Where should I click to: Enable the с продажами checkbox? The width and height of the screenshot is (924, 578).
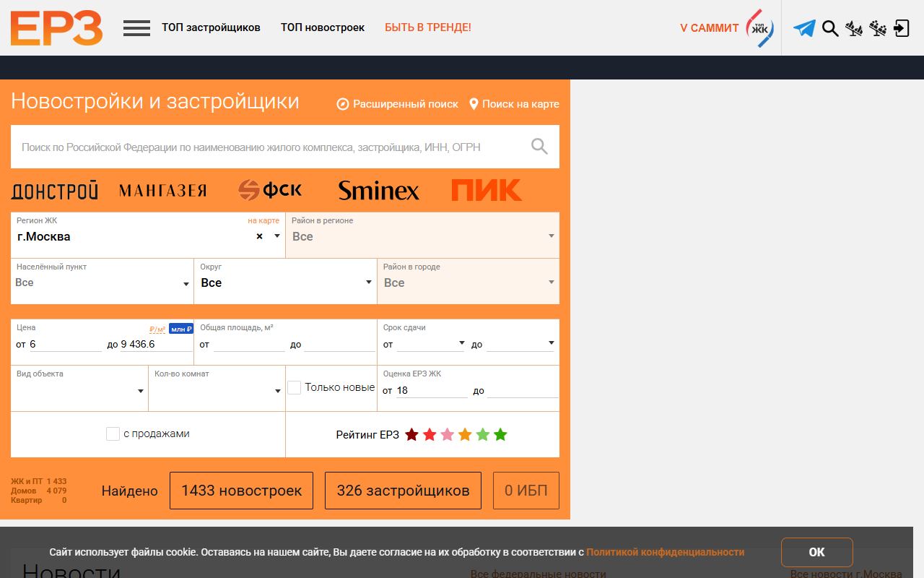pos(113,433)
